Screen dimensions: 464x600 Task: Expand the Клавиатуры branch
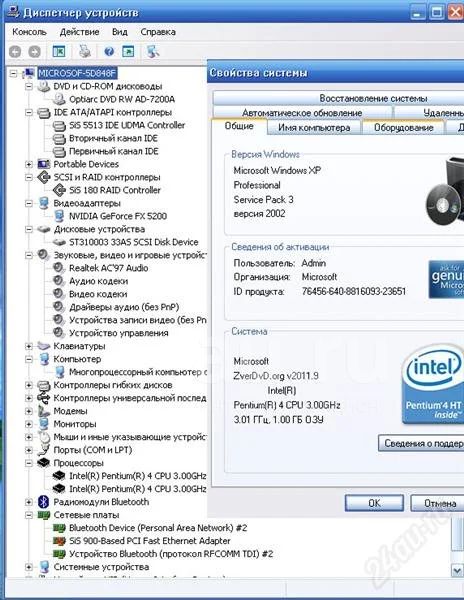(29, 346)
